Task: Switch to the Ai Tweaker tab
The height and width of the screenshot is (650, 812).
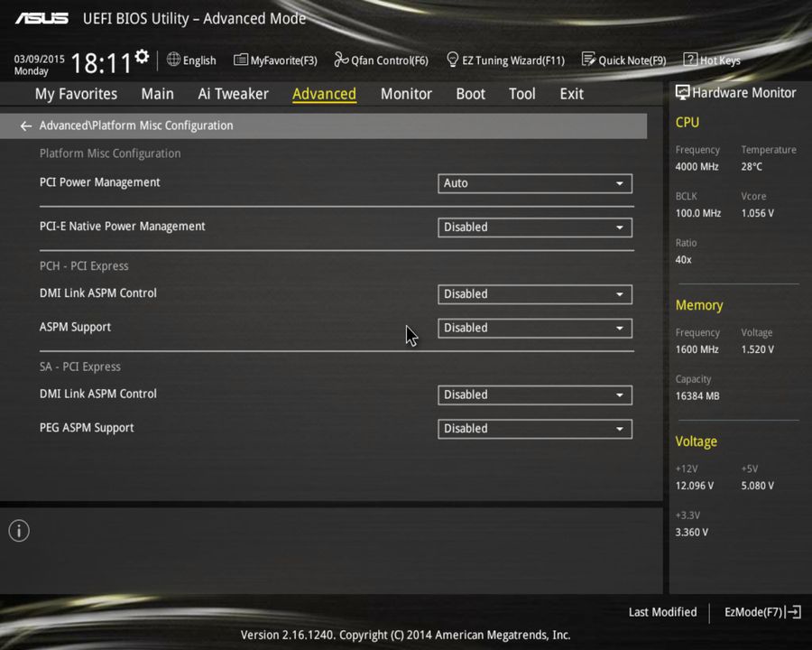Action: [233, 94]
